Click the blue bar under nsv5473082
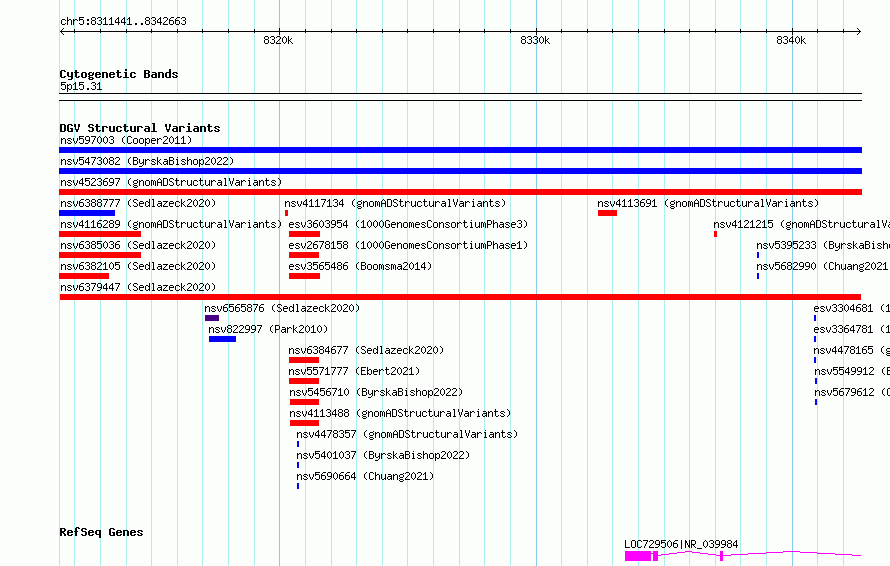This screenshot has height=566, width=890. 460,171
